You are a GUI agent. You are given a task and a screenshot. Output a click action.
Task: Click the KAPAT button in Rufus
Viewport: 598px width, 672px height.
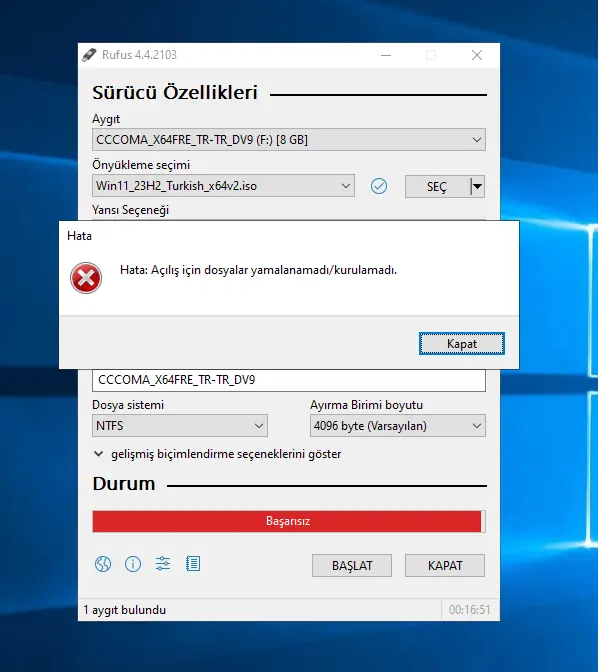click(445, 565)
